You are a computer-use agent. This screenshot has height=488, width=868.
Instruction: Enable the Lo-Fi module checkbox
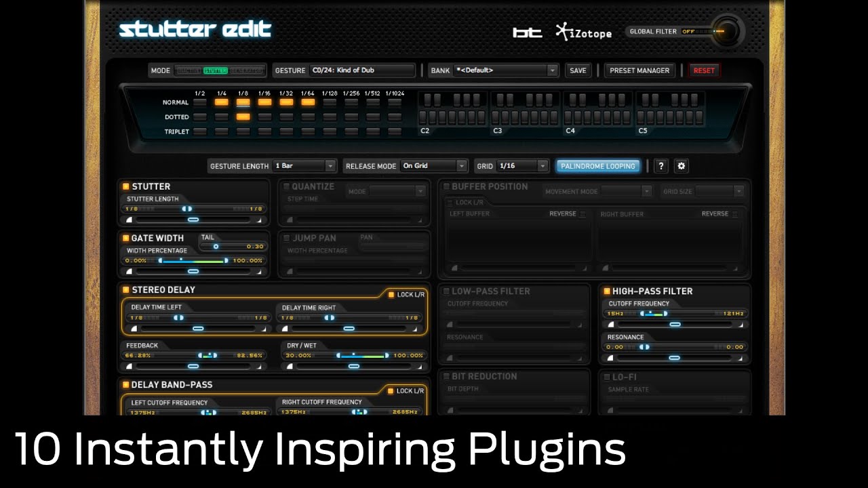pyautogui.click(x=607, y=377)
